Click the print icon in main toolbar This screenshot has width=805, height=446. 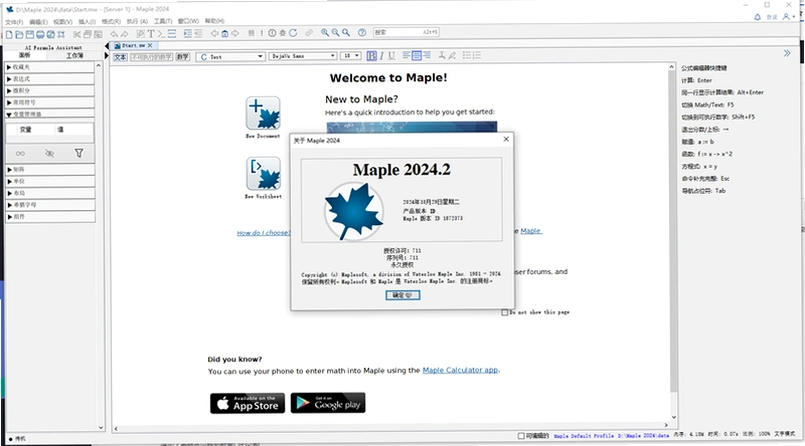tap(40, 34)
